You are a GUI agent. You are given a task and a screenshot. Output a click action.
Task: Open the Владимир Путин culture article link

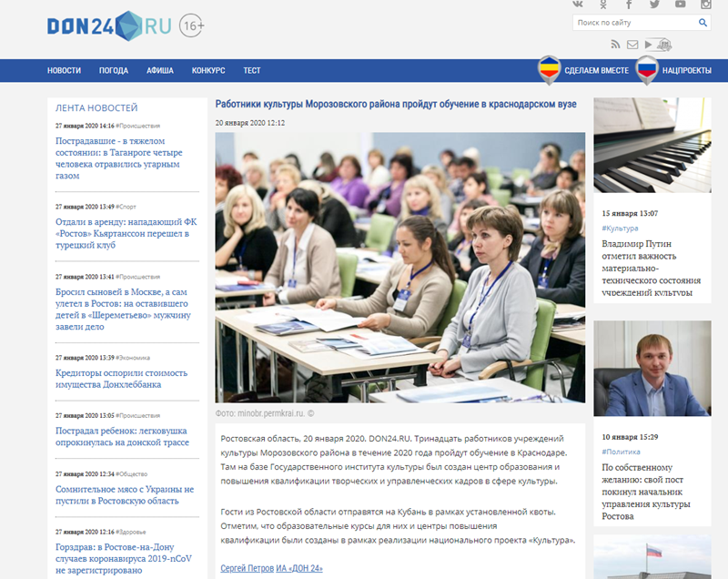[652, 268]
